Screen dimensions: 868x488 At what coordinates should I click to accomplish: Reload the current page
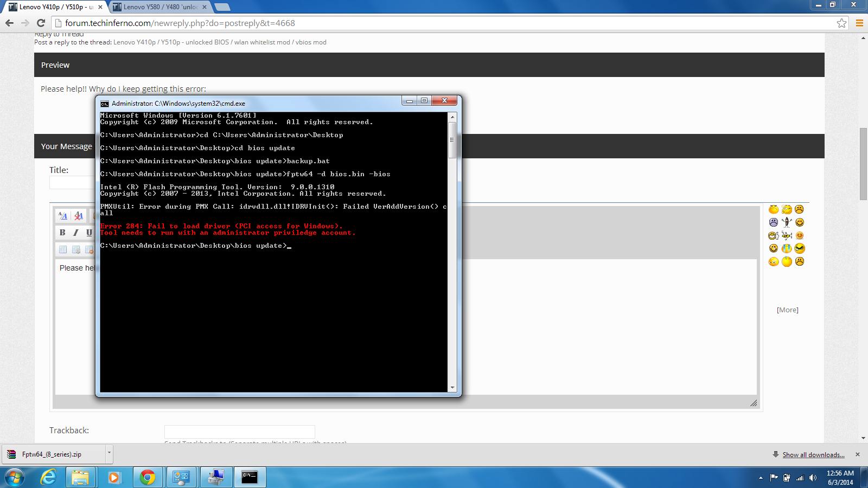pyautogui.click(x=41, y=23)
